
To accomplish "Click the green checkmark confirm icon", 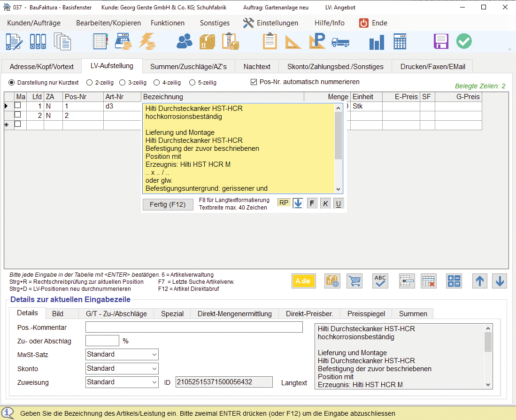I will point(464,41).
